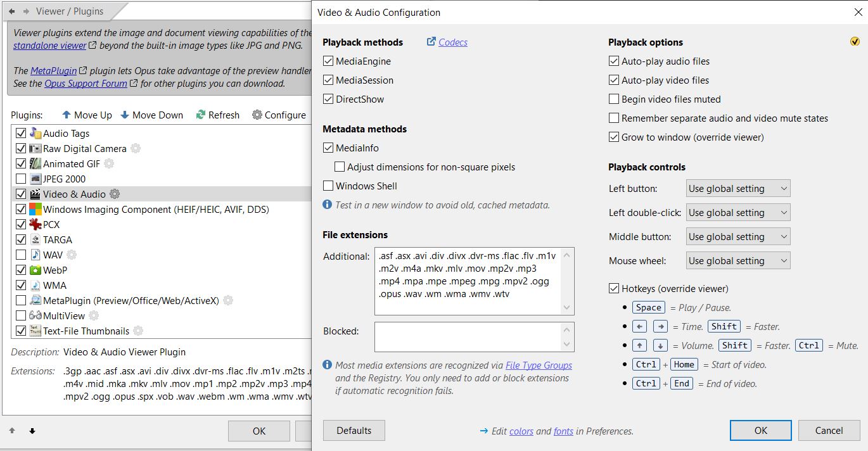Click the Windows Imaging Component logo icon
The image size is (868, 451).
(35, 209)
